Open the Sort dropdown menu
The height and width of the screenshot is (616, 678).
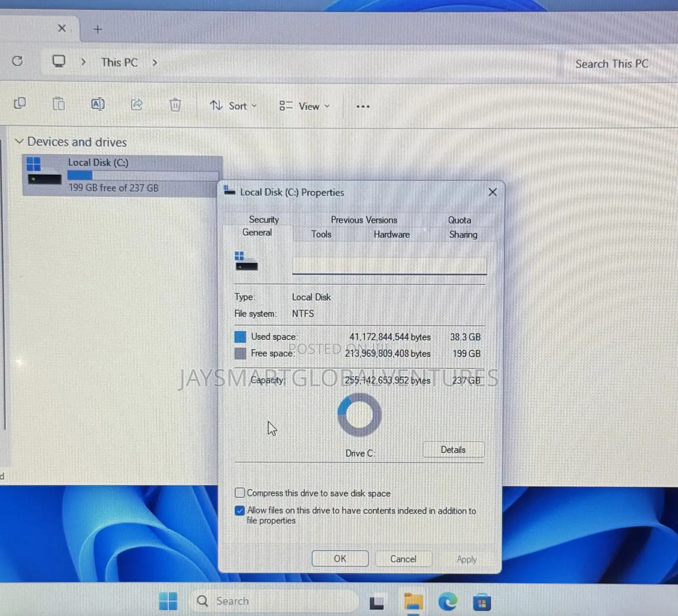(x=233, y=106)
